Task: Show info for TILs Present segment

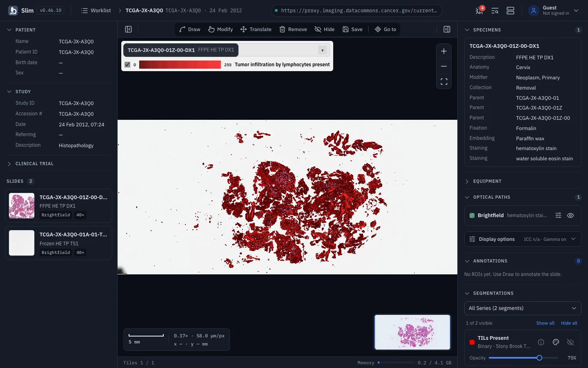Action: click(541, 342)
